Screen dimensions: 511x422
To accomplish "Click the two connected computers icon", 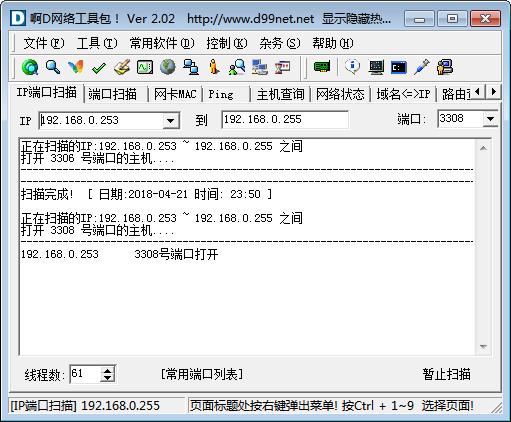I will pos(191,67).
